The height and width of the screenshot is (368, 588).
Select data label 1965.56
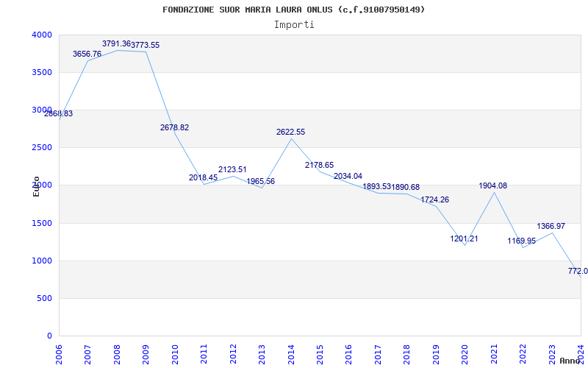point(261,181)
